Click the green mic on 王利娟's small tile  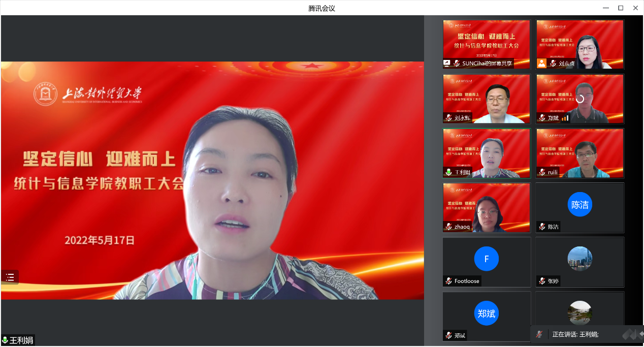[x=448, y=172]
